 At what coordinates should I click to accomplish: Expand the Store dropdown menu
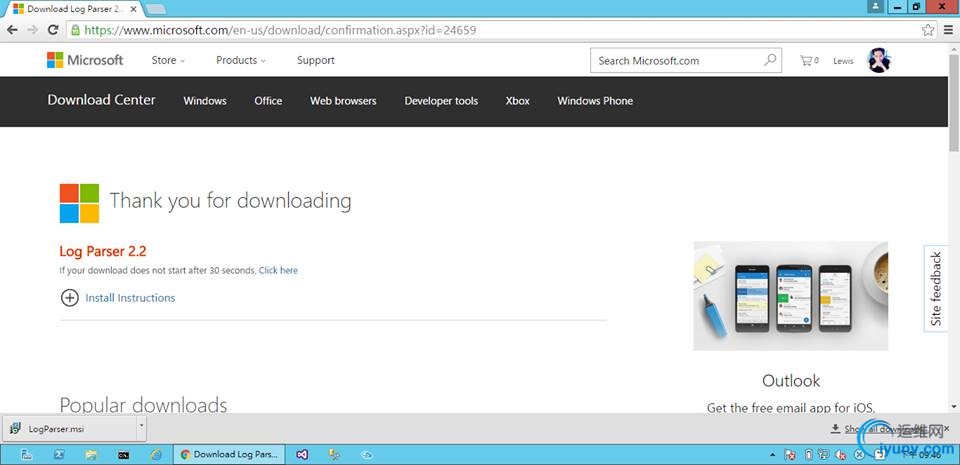[x=168, y=60]
